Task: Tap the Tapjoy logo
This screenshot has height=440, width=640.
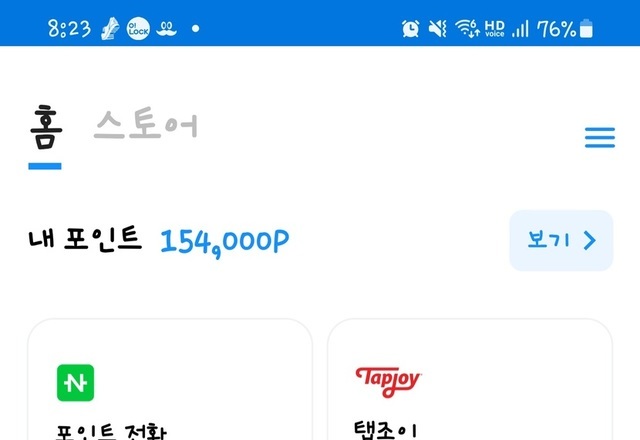Action: [388, 382]
